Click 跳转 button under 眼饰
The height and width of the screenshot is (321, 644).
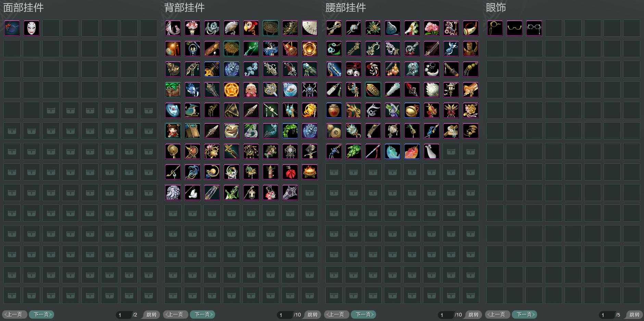pos(634,314)
